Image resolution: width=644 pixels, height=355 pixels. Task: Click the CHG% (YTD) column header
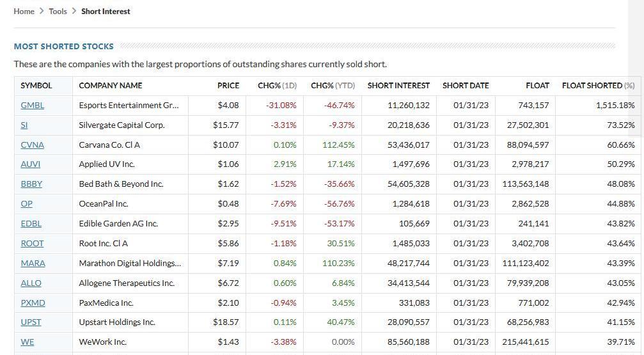333,86
